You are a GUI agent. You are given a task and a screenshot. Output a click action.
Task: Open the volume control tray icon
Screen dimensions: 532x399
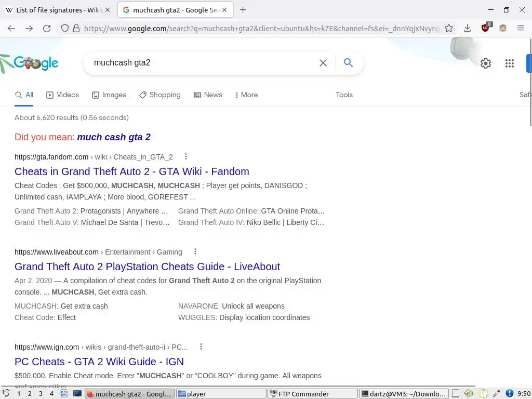pos(469,394)
